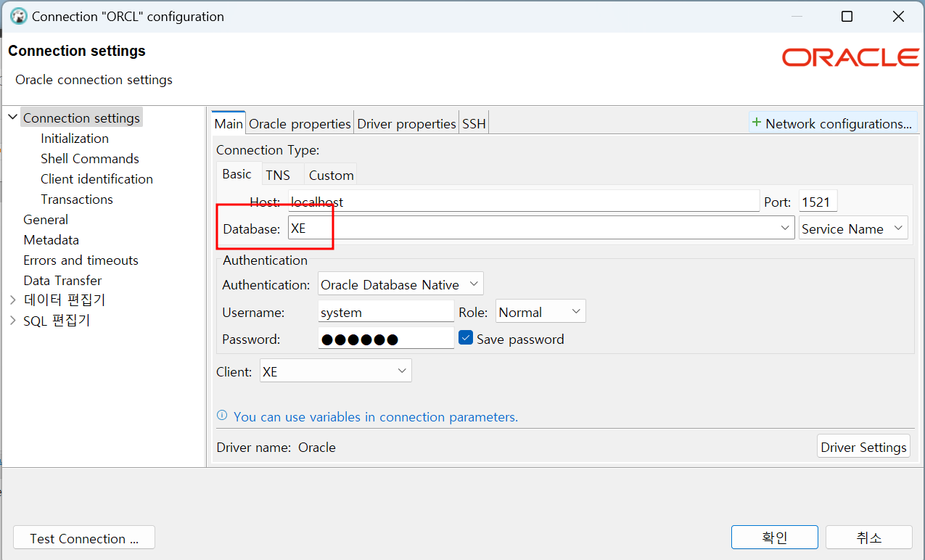Click the info icon beside variables hint

point(223,416)
